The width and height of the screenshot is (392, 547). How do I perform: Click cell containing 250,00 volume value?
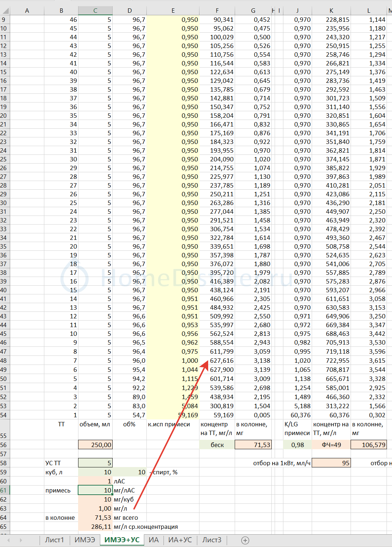[x=95, y=445]
